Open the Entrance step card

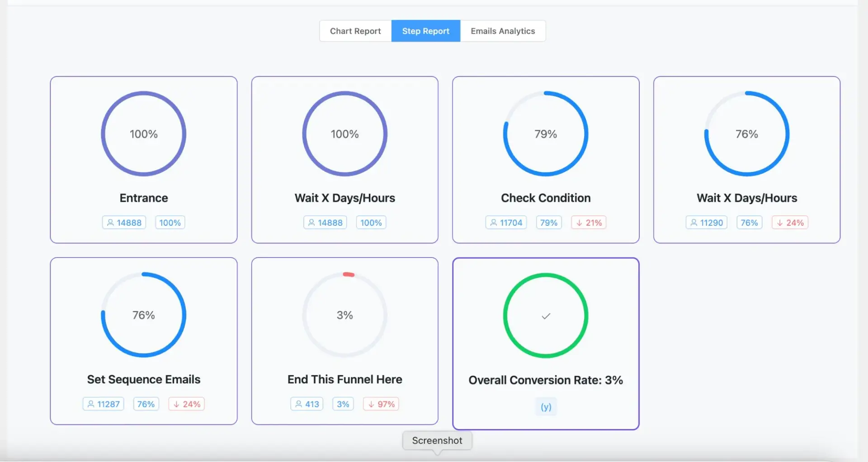143,160
